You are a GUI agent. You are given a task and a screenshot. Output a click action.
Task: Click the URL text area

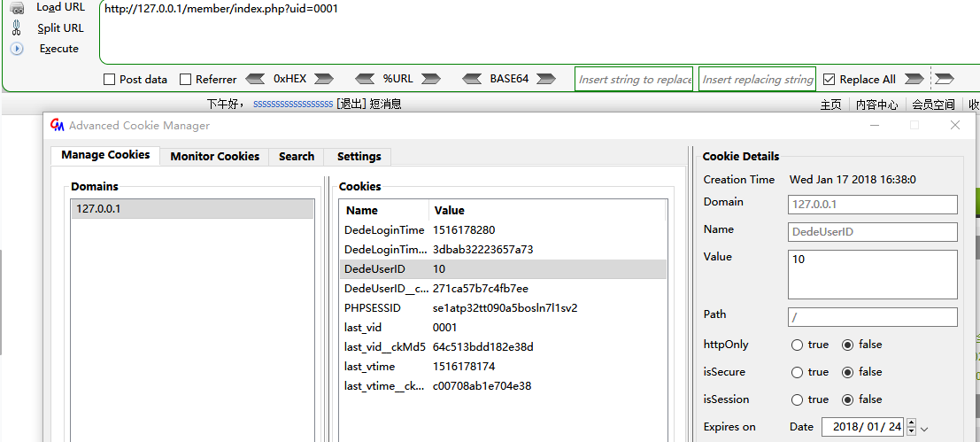tap(539, 33)
